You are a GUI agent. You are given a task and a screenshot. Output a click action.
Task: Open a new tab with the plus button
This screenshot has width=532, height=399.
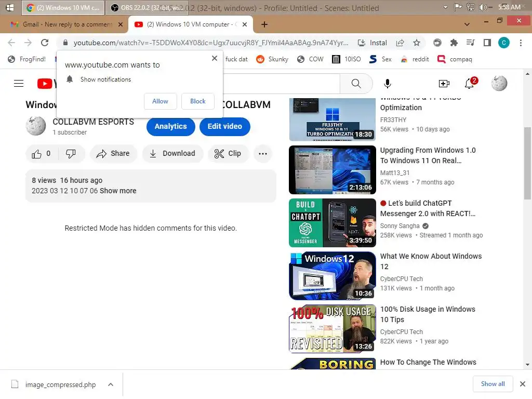click(x=264, y=24)
